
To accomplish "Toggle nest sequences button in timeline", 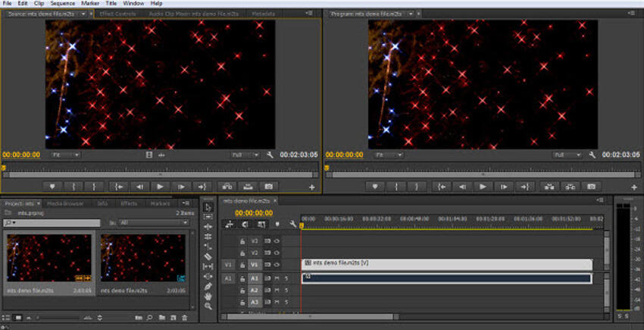I will coord(229,225).
